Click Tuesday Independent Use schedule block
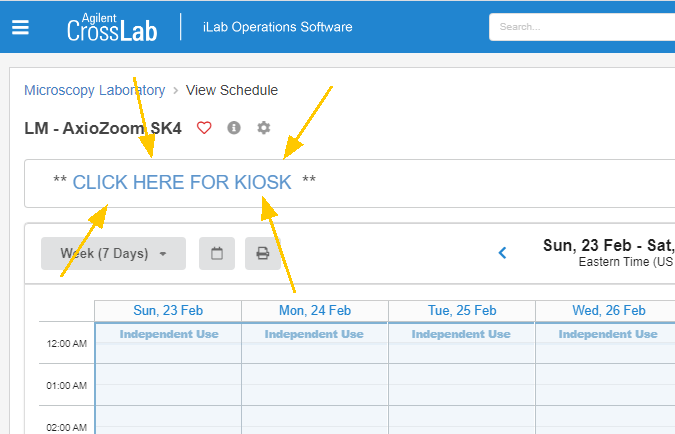The image size is (675, 434). coord(461,334)
